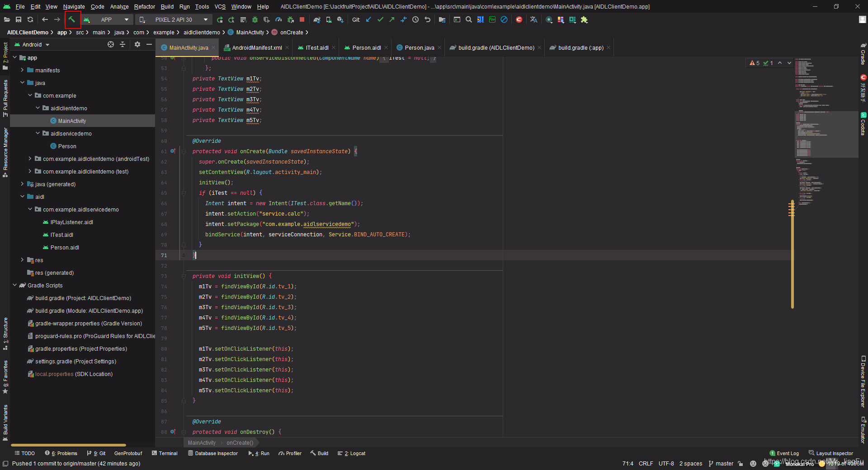This screenshot has height=470, width=868.
Task: Open the Android profiler gauge icon
Action: tap(278, 19)
